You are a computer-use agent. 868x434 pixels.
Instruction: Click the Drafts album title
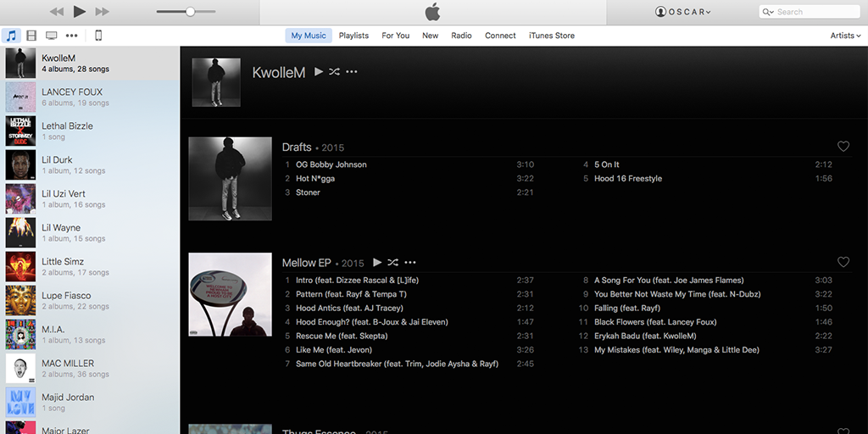pos(297,147)
